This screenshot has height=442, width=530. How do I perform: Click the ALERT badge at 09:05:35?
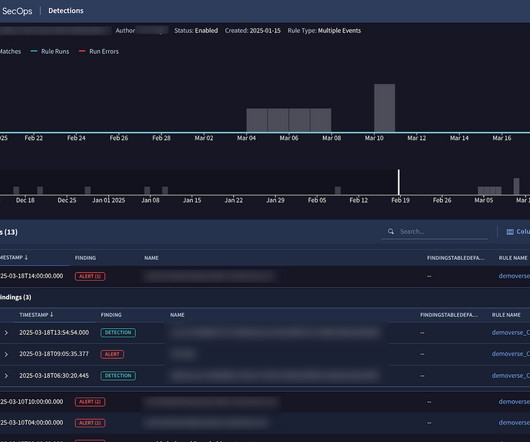coord(112,354)
